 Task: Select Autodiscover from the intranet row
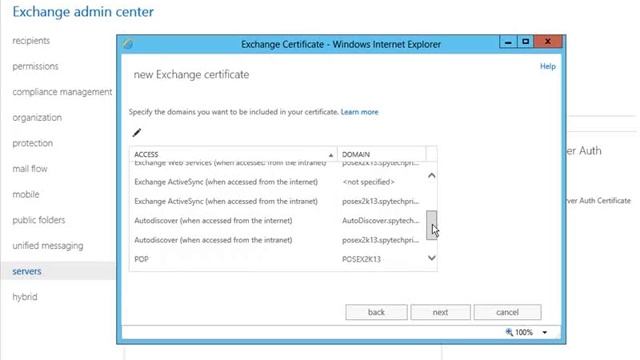coord(278,240)
